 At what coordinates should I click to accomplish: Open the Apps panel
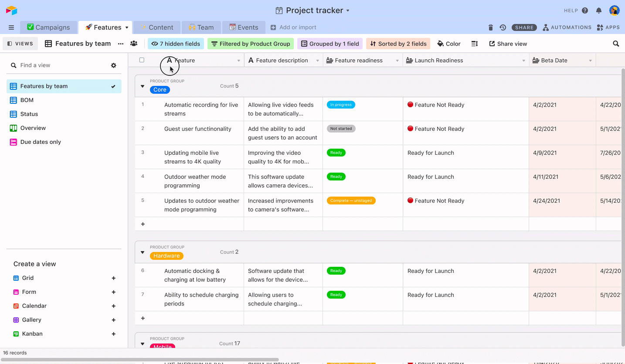click(608, 27)
